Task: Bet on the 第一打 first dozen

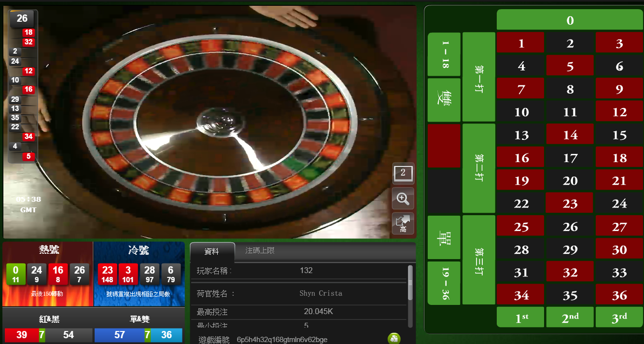Action: [479, 77]
